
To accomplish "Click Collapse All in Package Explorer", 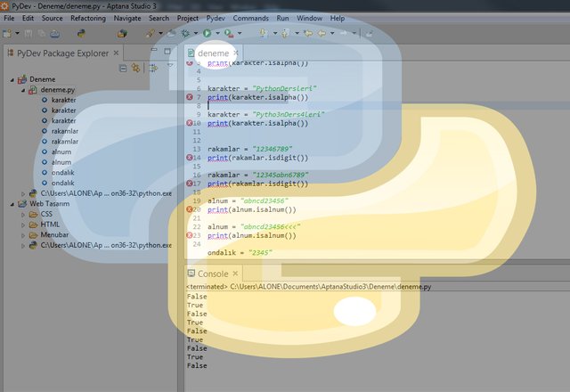I will (123, 68).
